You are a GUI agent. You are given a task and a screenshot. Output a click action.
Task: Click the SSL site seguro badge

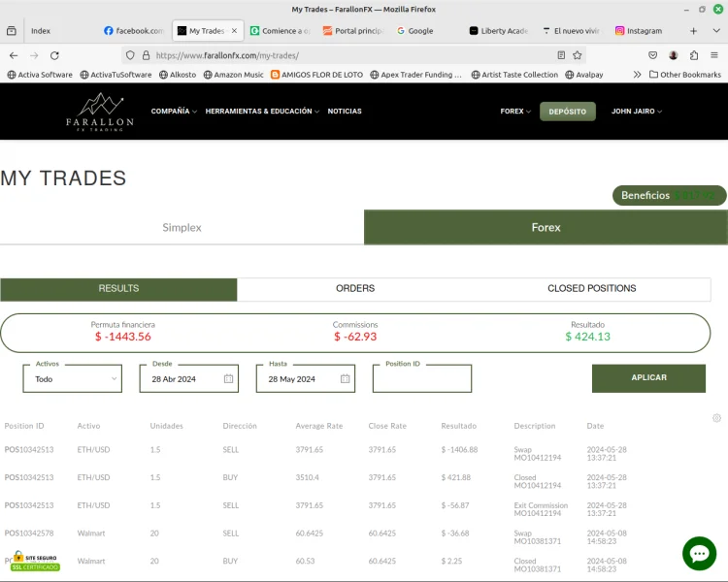(x=35, y=562)
